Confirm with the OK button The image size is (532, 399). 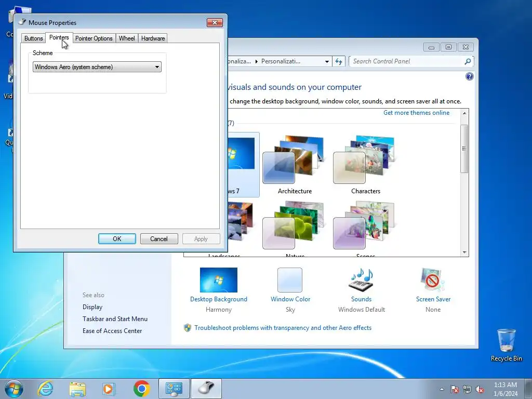117,239
